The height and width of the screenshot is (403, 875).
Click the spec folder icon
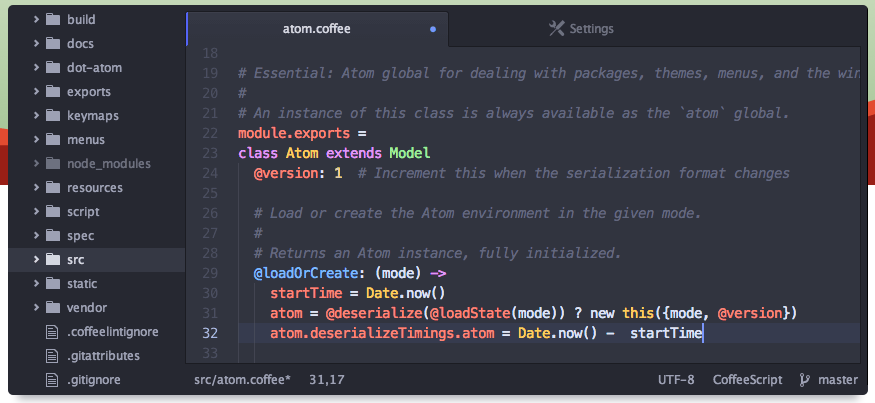(x=52, y=236)
